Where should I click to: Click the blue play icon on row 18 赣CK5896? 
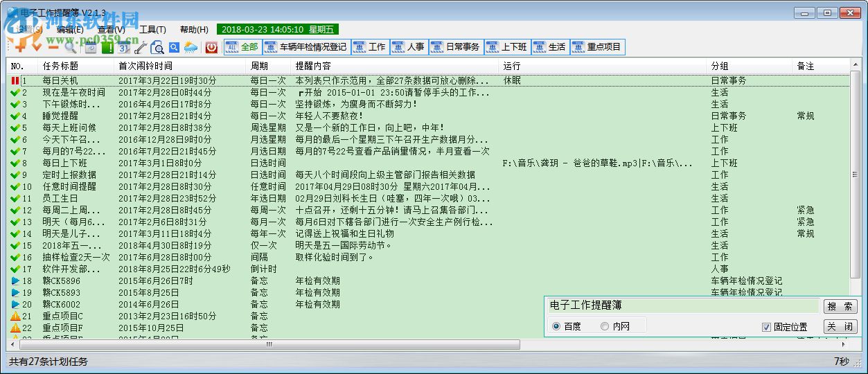pyautogui.click(x=15, y=280)
